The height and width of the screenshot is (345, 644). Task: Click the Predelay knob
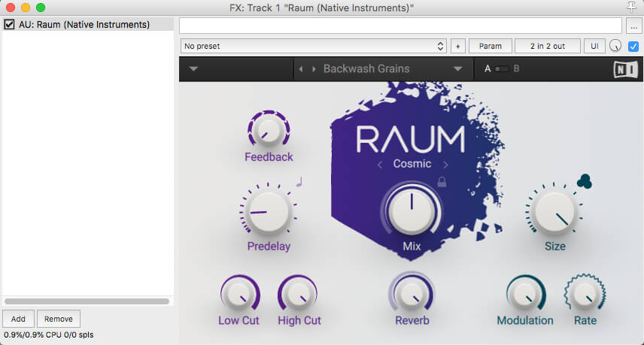(x=268, y=212)
